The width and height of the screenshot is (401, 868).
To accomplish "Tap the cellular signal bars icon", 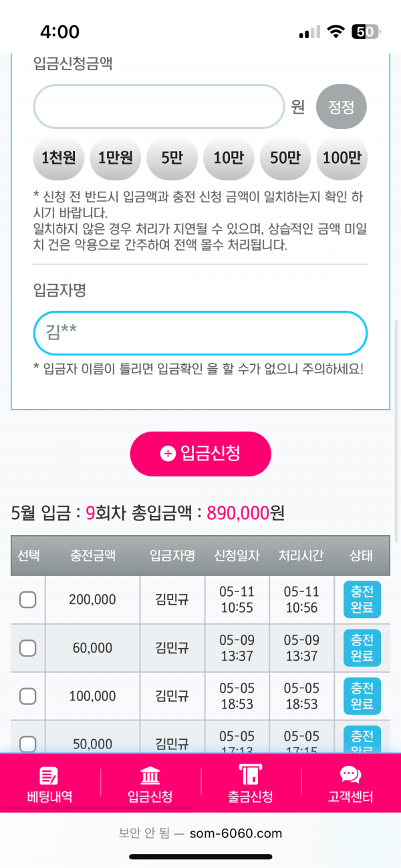I will click(309, 32).
